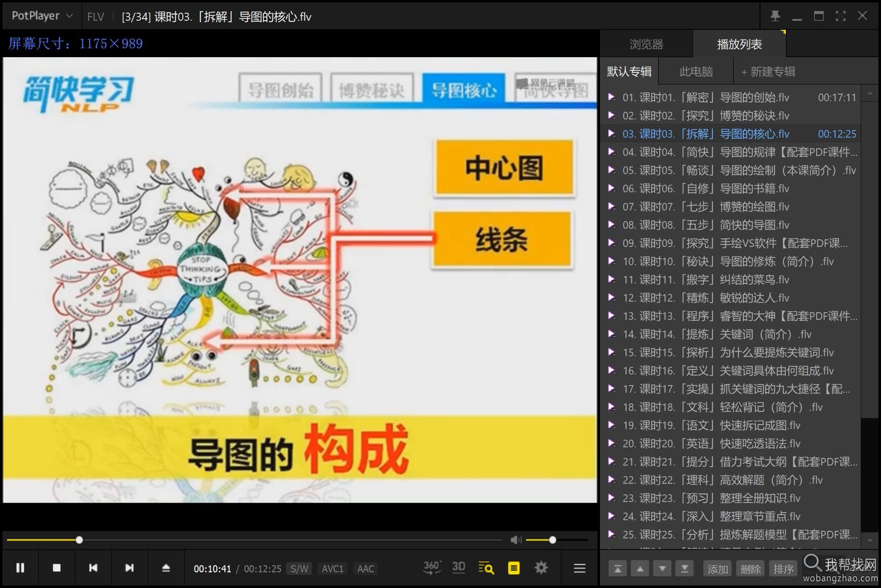Select playlist item 23 整理全册知识.flv
The image size is (881, 588).
tap(732, 498)
